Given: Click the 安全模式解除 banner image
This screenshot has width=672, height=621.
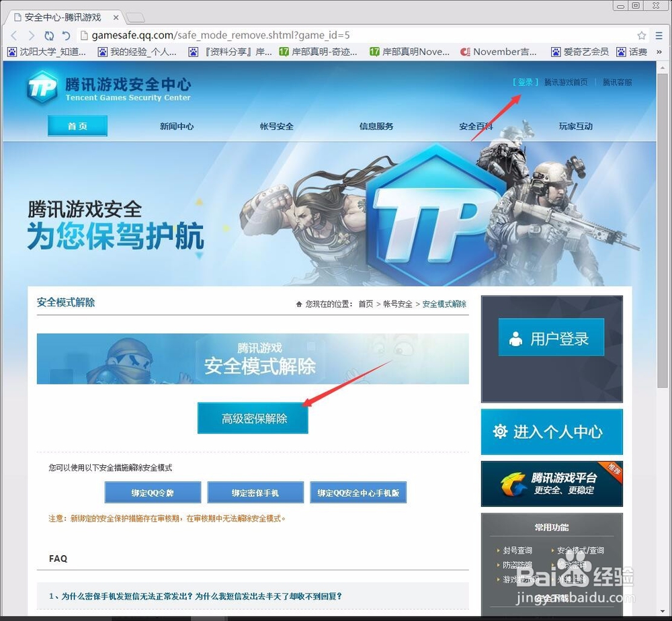Looking at the screenshot, I should click(253, 359).
